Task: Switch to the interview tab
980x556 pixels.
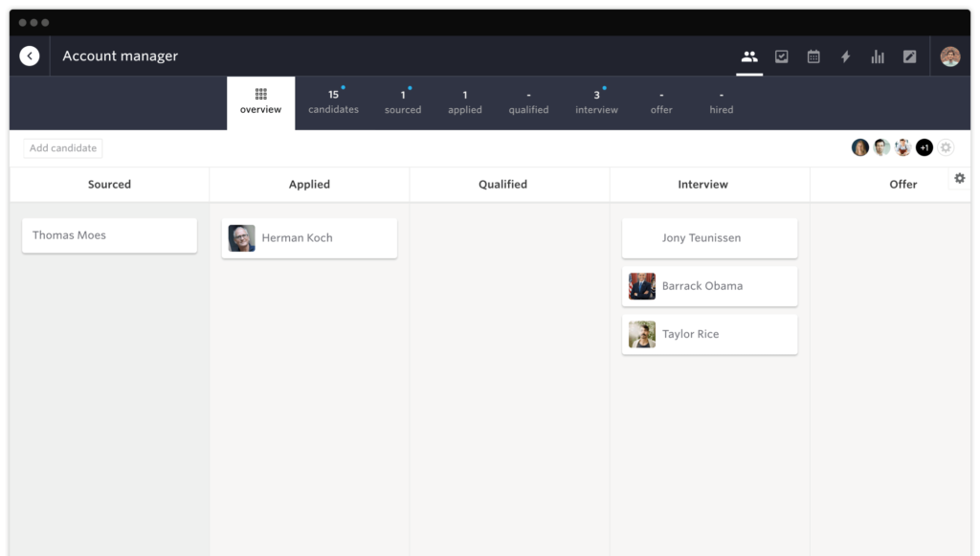Action: point(596,102)
